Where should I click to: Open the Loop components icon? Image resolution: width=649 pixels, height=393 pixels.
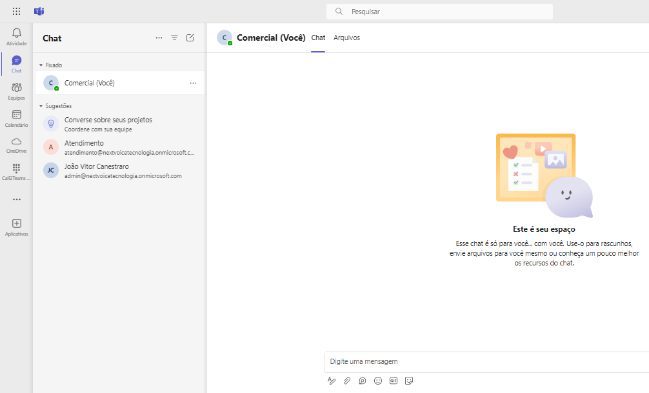362,381
